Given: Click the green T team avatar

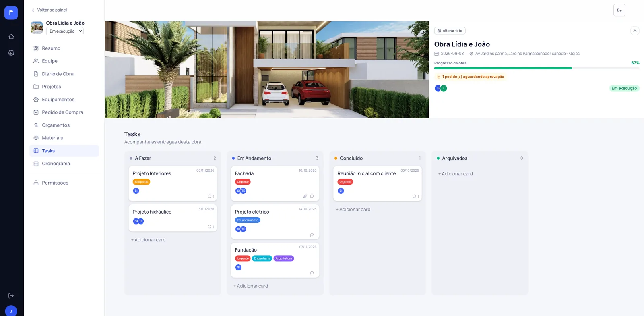Looking at the screenshot, I should (x=444, y=88).
